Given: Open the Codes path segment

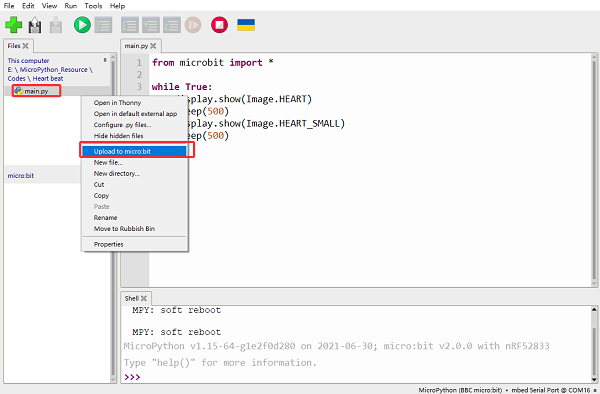Looking at the screenshot, I should (16, 78).
